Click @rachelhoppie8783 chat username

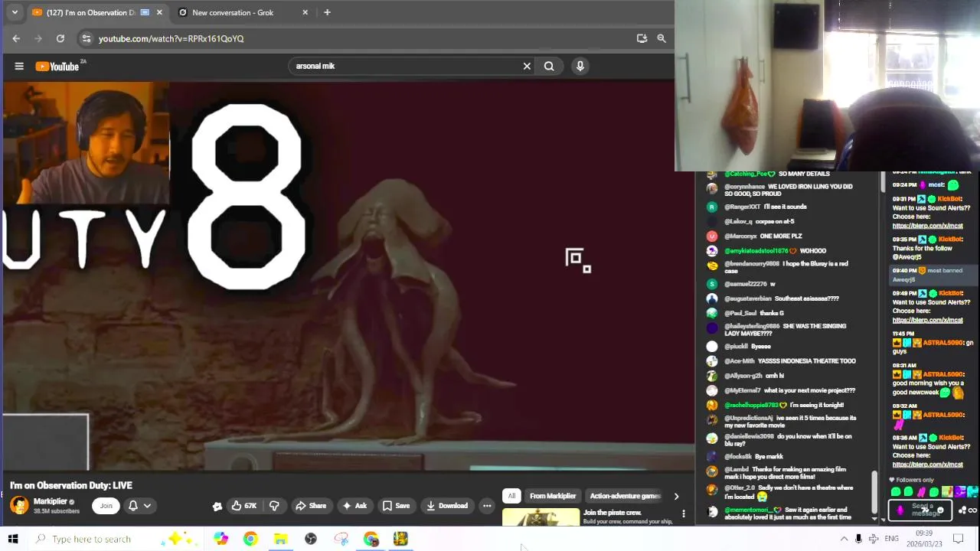751,405
